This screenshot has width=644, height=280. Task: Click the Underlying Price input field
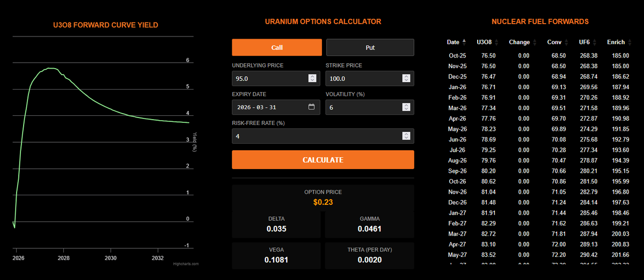click(276, 78)
